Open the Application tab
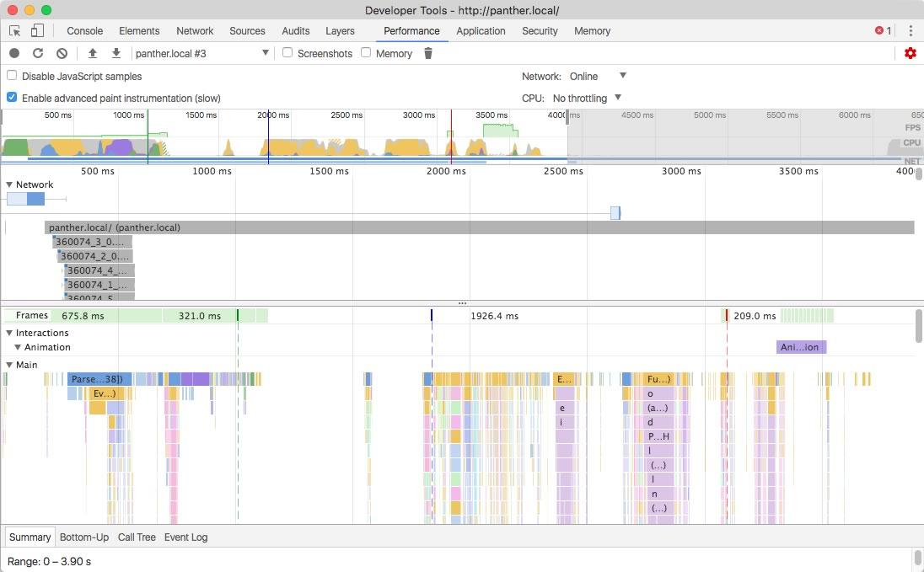Image resolution: width=924 pixels, height=572 pixels. click(x=481, y=30)
